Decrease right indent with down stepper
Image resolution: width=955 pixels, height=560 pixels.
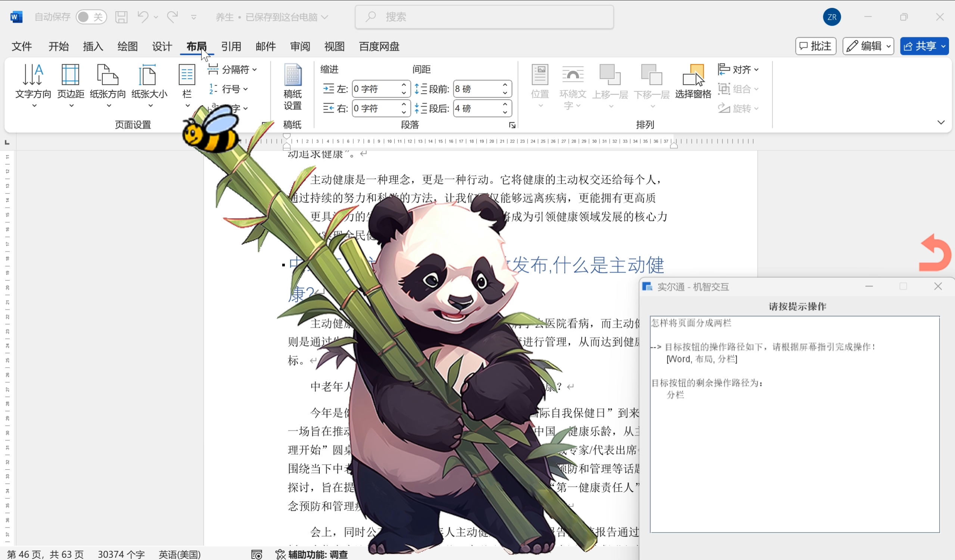[x=404, y=112]
